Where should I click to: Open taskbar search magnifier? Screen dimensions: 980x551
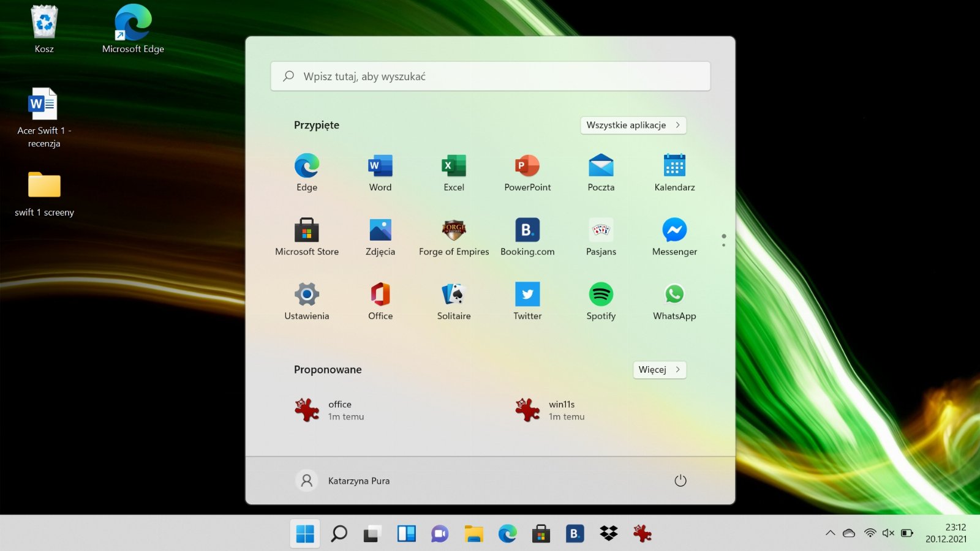pos(339,534)
